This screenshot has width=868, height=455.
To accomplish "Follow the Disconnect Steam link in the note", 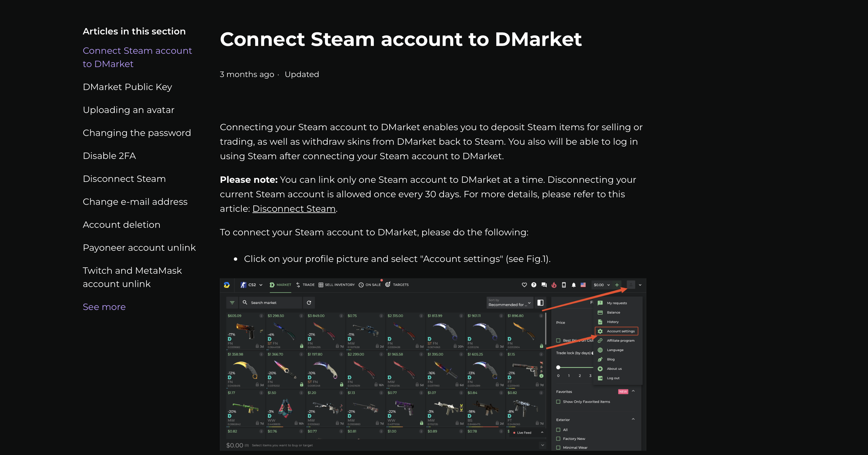I will pyautogui.click(x=294, y=209).
